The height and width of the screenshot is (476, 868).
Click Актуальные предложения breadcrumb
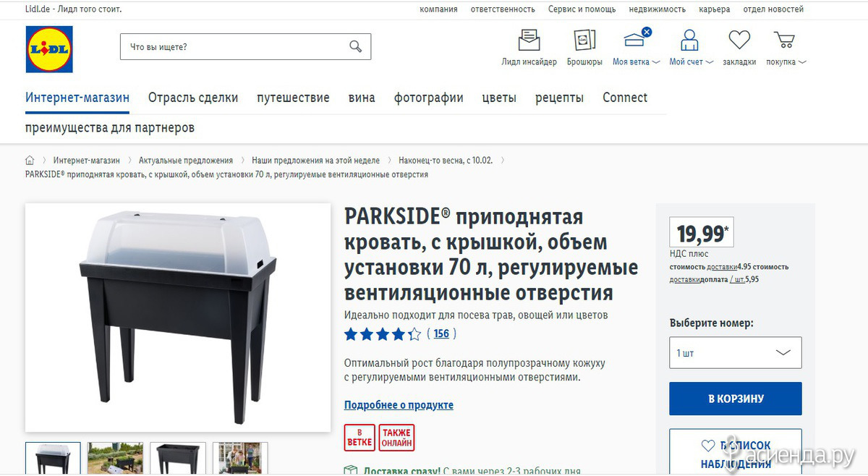pos(186,161)
